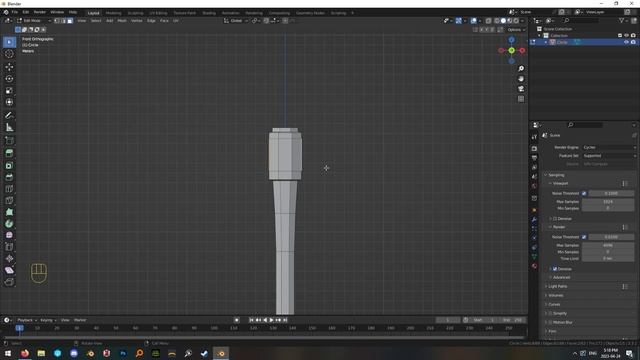This screenshot has height=360, width=640.
Task: Select the Knife tool
Action: [x=9, y=200]
